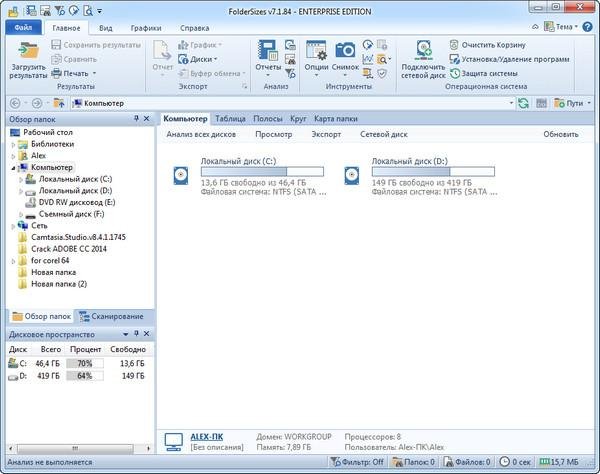
Task: Toggle auto-hide pin on Дисковое пространство panel
Action: click(136, 334)
